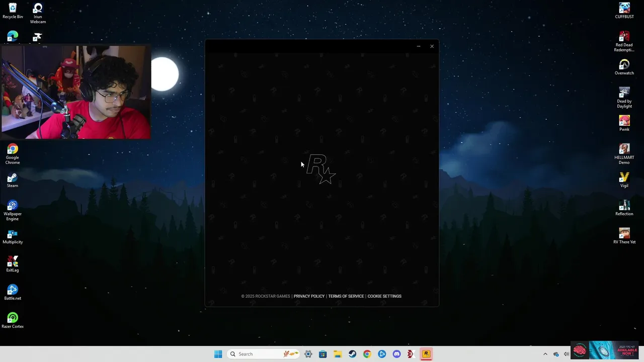Open Cookie Settings in Rockstar launcher
The width and height of the screenshot is (644, 362).
tap(384, 296)
